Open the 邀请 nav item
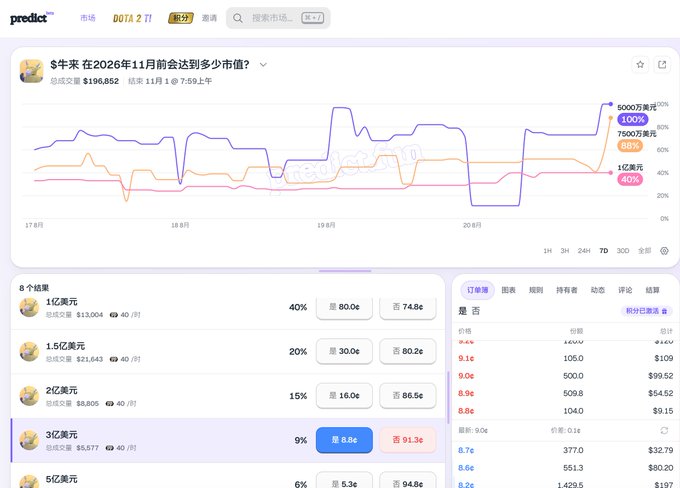 coord(209,18)
